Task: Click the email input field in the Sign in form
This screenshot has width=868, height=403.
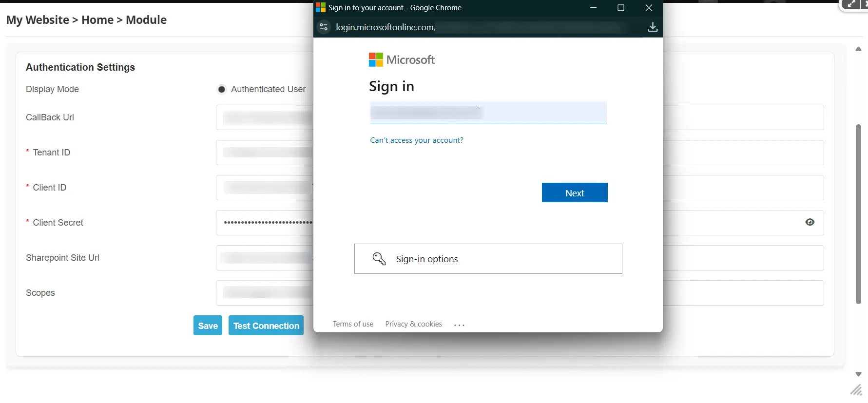Action: coord(488,113)
